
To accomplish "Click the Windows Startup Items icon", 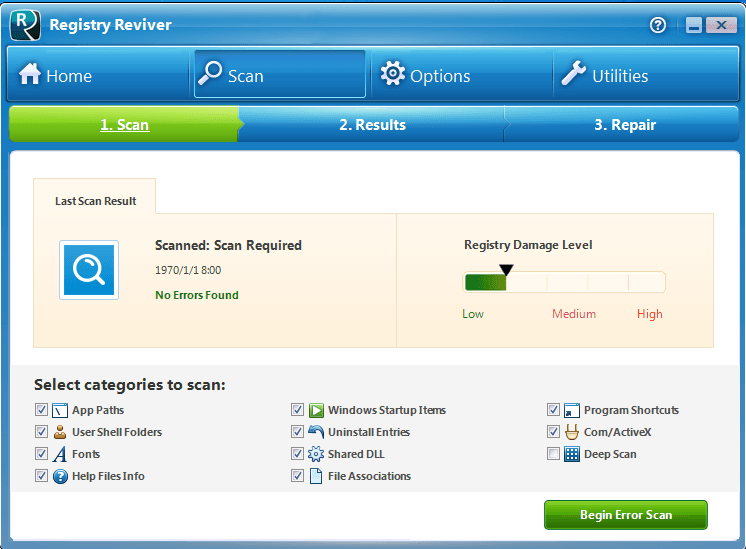I will pyautogui.click(x=316, y=410).
